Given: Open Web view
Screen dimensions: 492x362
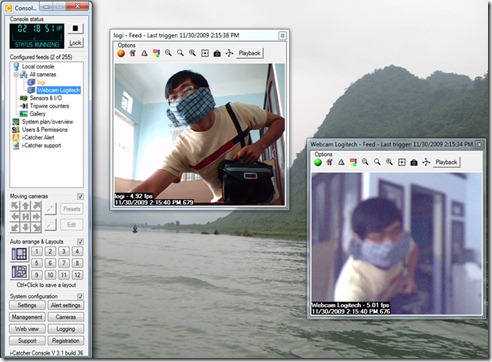Looking at the screenshot, I should click(27, 329).
